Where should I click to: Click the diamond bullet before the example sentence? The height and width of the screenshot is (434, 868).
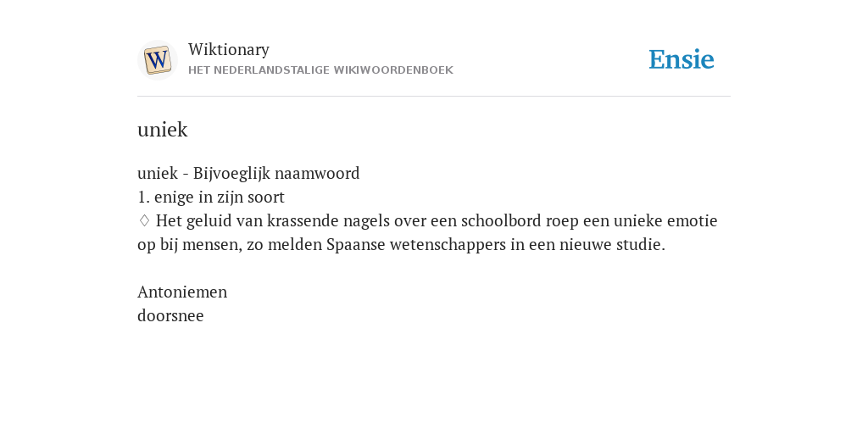coord(144,221)
